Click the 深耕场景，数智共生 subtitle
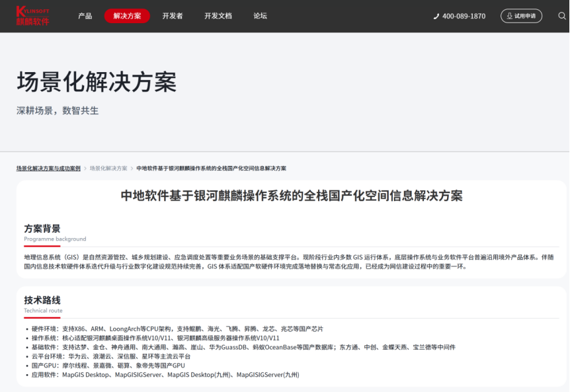 58,110
